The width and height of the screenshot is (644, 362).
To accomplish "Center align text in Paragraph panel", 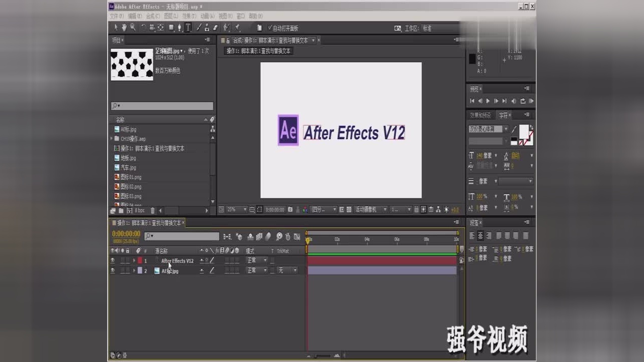I will pyautogui.click(x=480, y=235).
